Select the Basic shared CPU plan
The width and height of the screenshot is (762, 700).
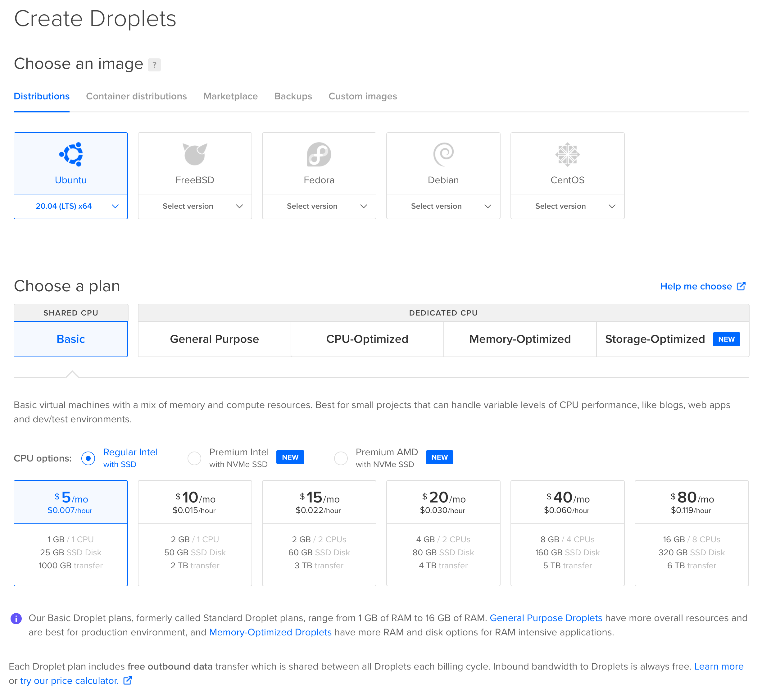click(x=70, y=339)
